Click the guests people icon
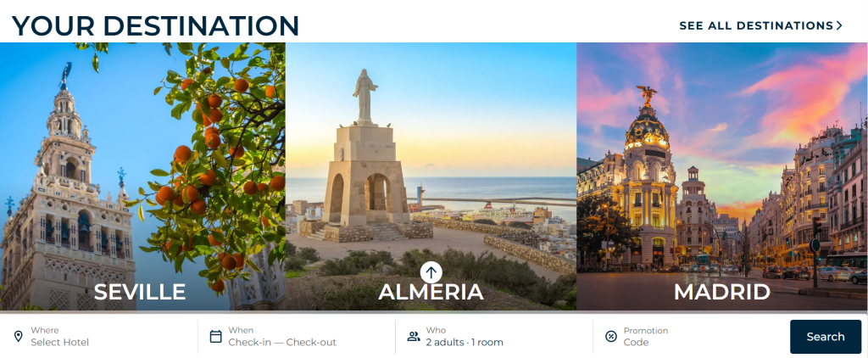The image size is (868, 358). click(x=414, y=337)
